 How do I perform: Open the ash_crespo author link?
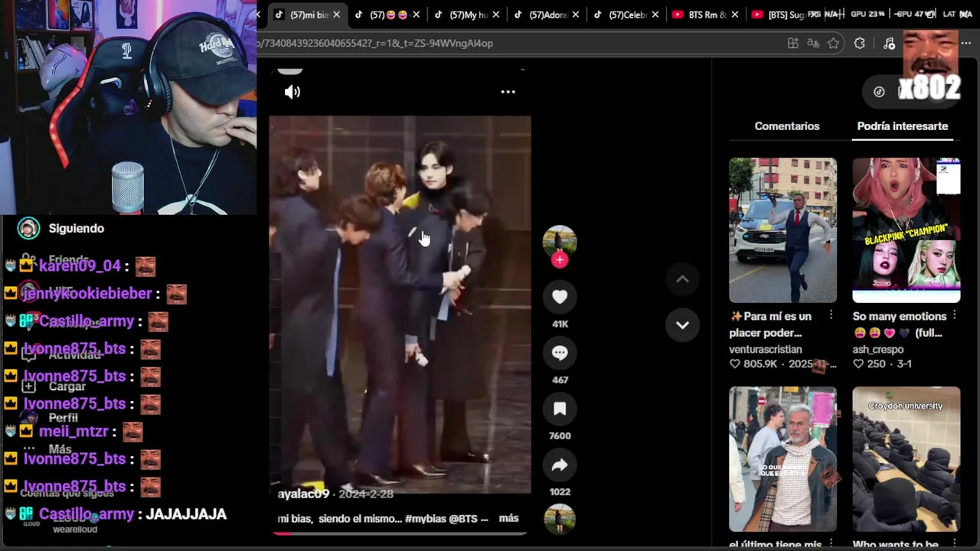tap(878, 349)
